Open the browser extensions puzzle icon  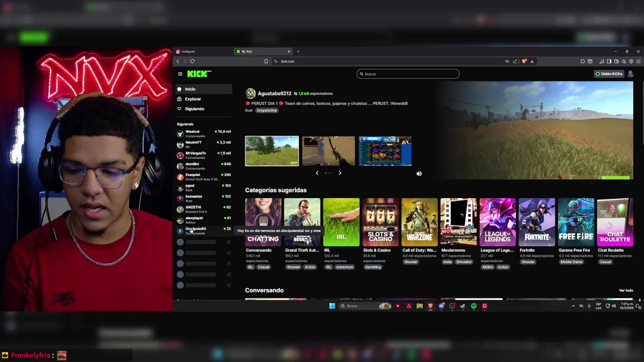tap(583, 61)
